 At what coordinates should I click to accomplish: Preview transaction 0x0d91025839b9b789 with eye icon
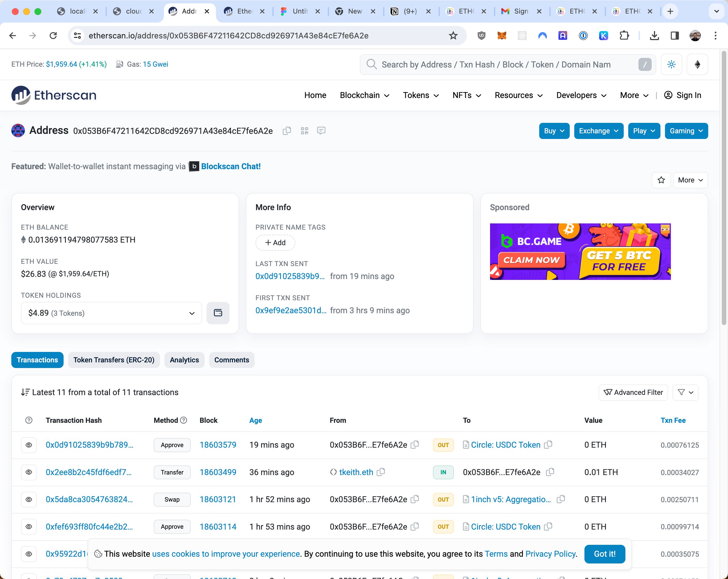[29, 445]
